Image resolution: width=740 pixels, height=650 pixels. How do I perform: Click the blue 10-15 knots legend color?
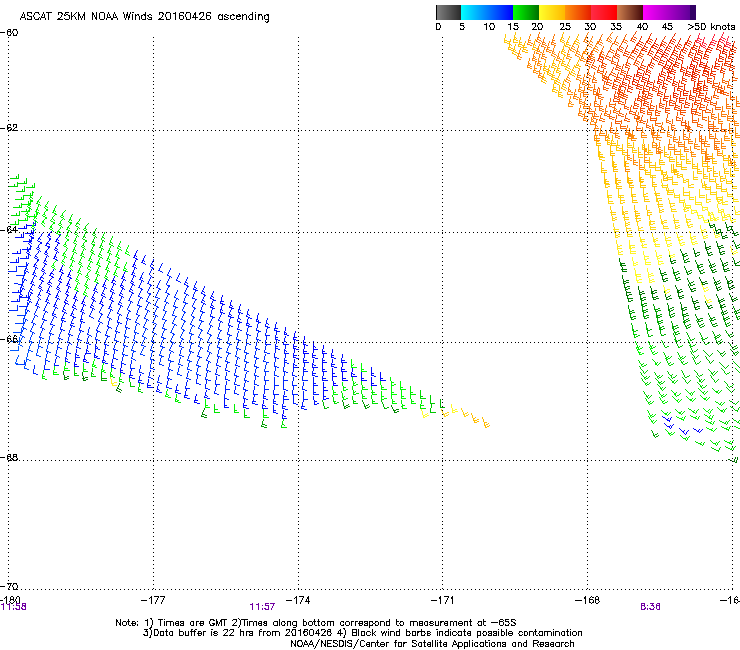tap(500, 12)
